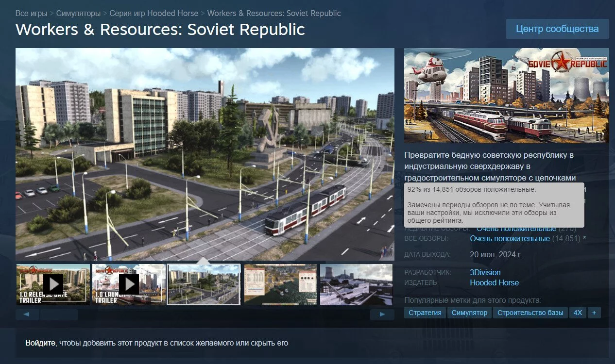Open publisher link 'Hooded Horse'
Screen dimensions: 615x364
[495, 282]
